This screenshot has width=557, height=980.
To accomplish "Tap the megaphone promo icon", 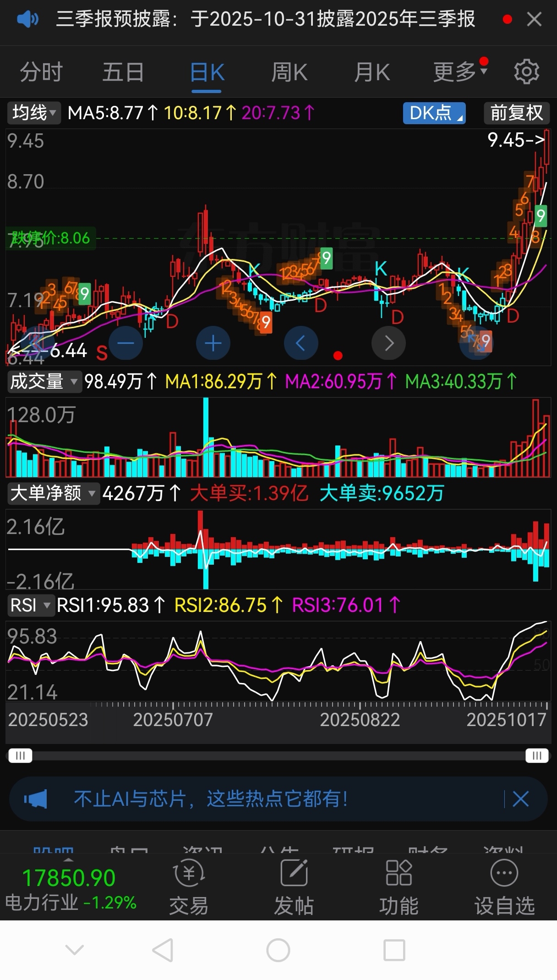I will pyautogui.click(x=36, y=799).
